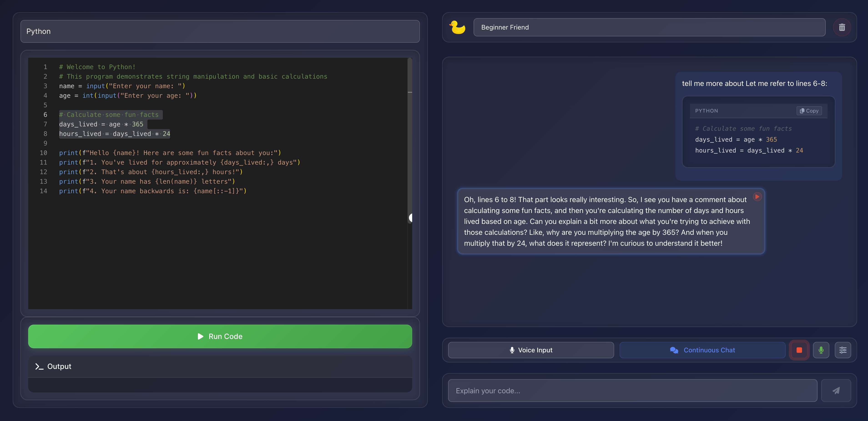Open the Beginner Friend persona dropdown
The width and height of the screenshot is (868, 421).
coord(649,27)
